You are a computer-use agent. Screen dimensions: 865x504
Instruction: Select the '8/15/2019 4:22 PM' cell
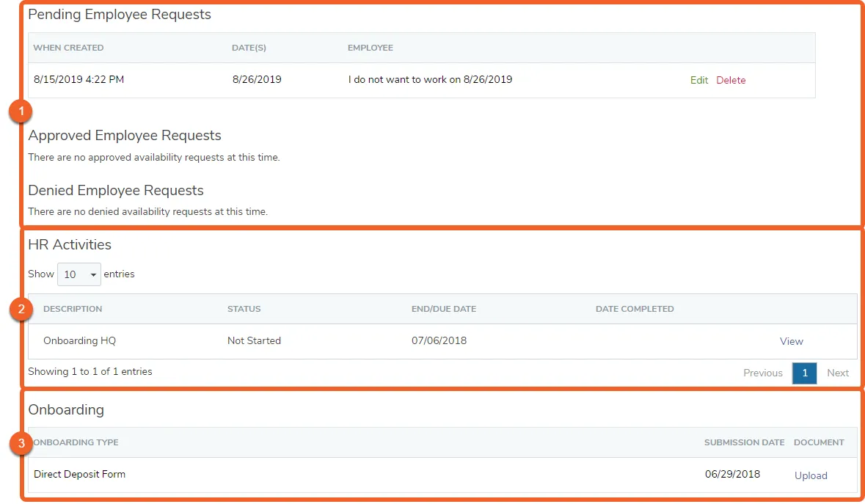79,79
